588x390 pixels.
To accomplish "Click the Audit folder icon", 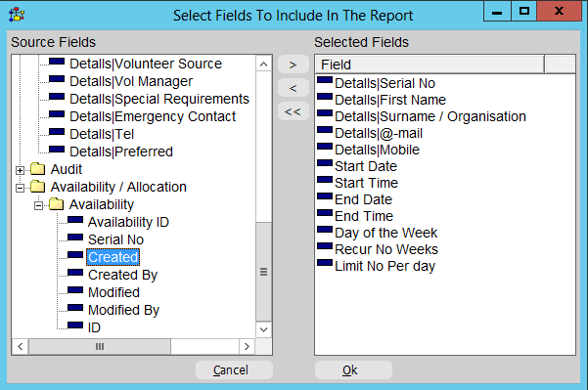I will pyautogui.click(x=37, y=168).
